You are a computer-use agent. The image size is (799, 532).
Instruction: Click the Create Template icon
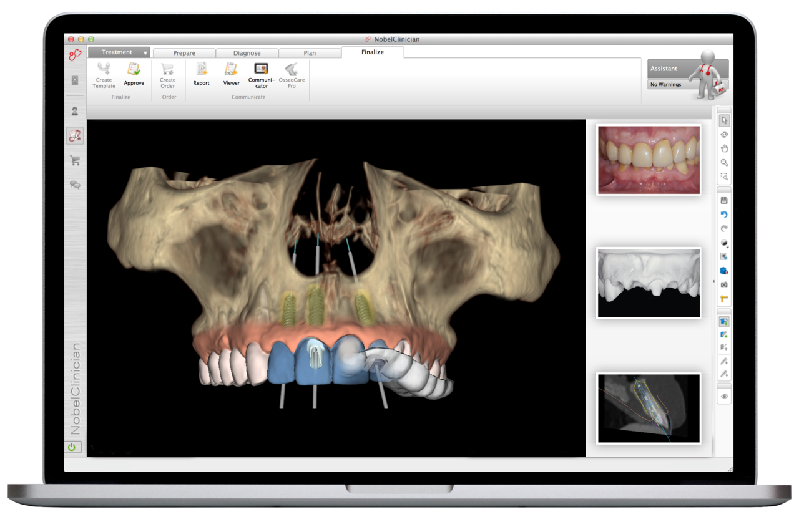(104, 69)
